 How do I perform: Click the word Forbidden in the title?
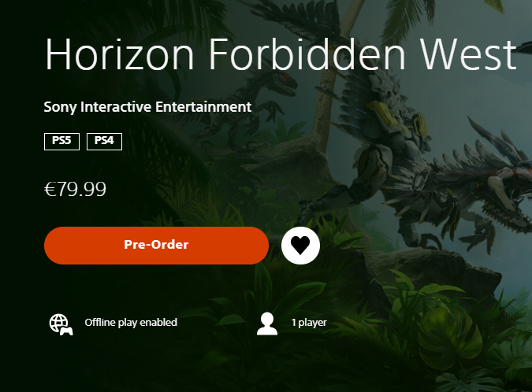pos(307,54)
